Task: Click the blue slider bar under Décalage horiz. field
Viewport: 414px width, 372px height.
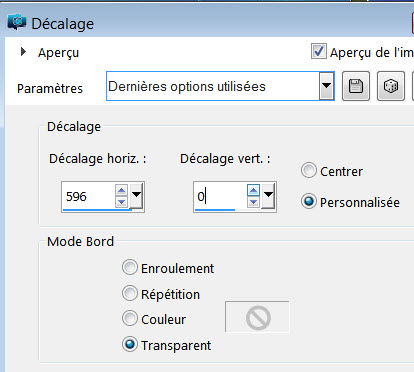Action: pyautogui.click(x=98, y=210)
